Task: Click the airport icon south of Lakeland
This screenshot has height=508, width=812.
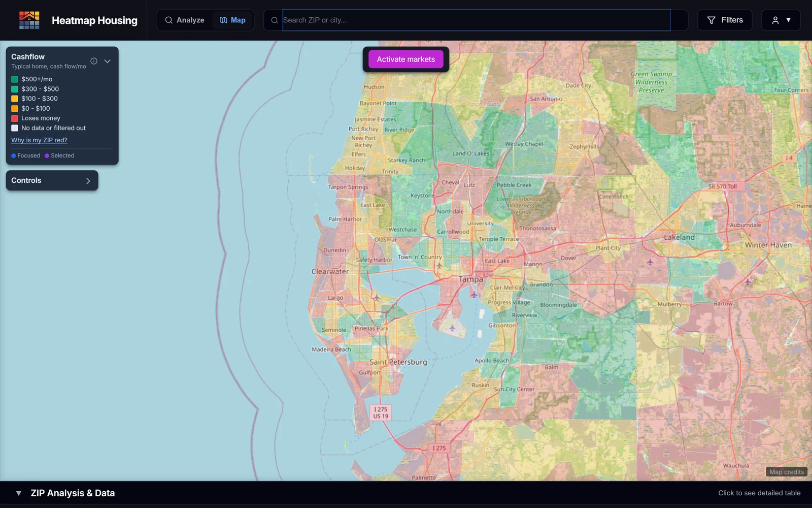Action: [x=650, y=262]
